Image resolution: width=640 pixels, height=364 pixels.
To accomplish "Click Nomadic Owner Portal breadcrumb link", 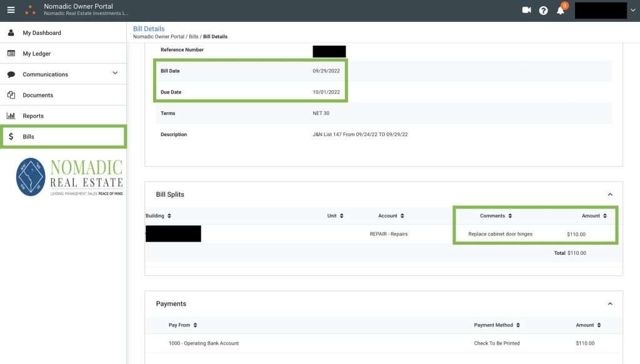I will tap(159, 37).
